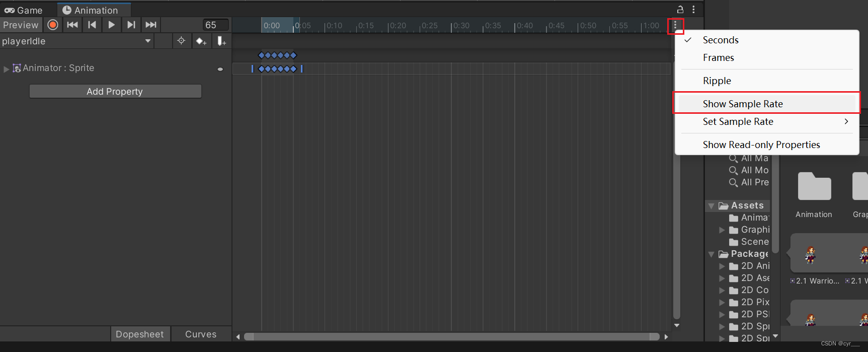Choose Show Sample Rate from the menu

pos(766,104)
